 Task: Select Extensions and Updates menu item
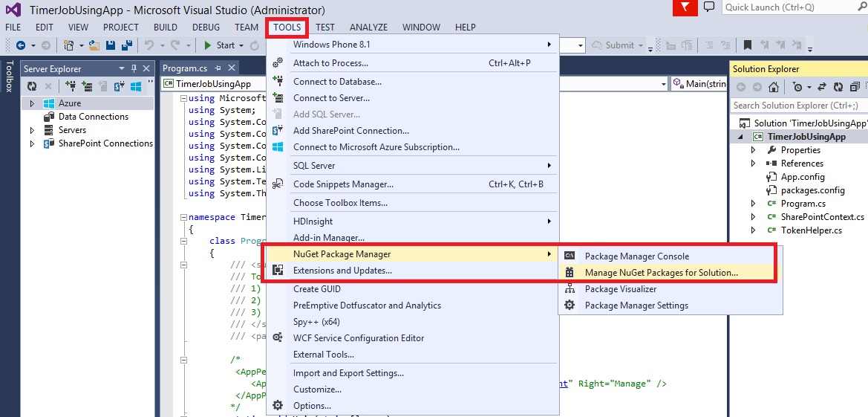pyautogui.click(x=412, y=271)
